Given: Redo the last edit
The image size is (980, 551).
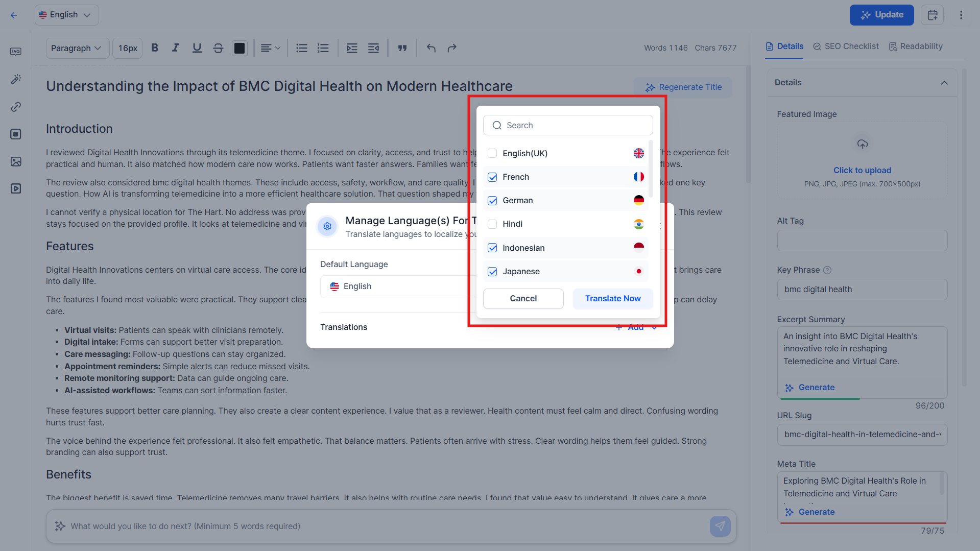Looking at the screenshot, I should [x=452, y=48].
